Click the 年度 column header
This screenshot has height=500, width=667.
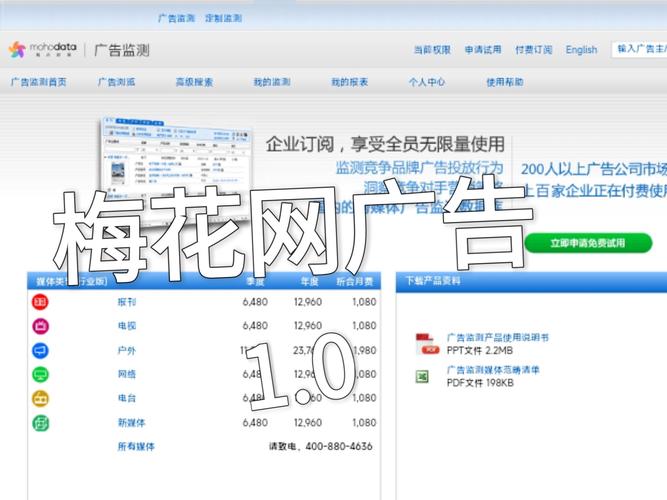click(309, 281)
